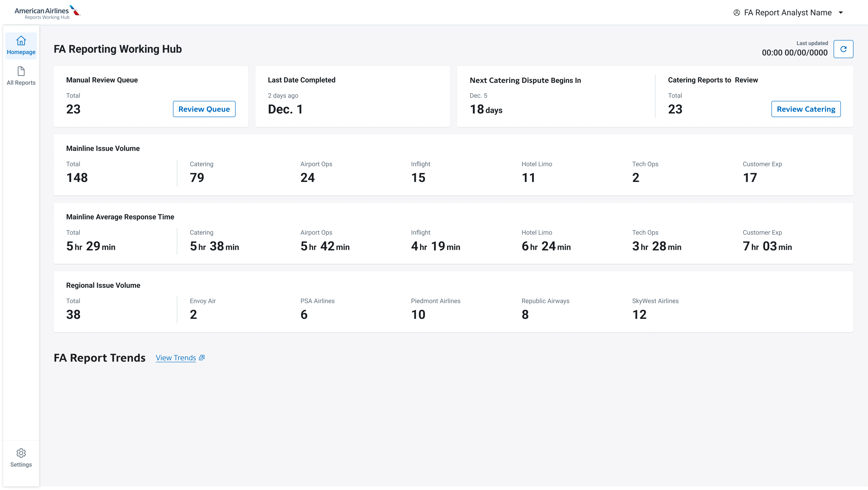The height and width of the screenshot is (490, 868).
Task: Click total response time 5 hr 29 min
Action: tap(91, 246)
